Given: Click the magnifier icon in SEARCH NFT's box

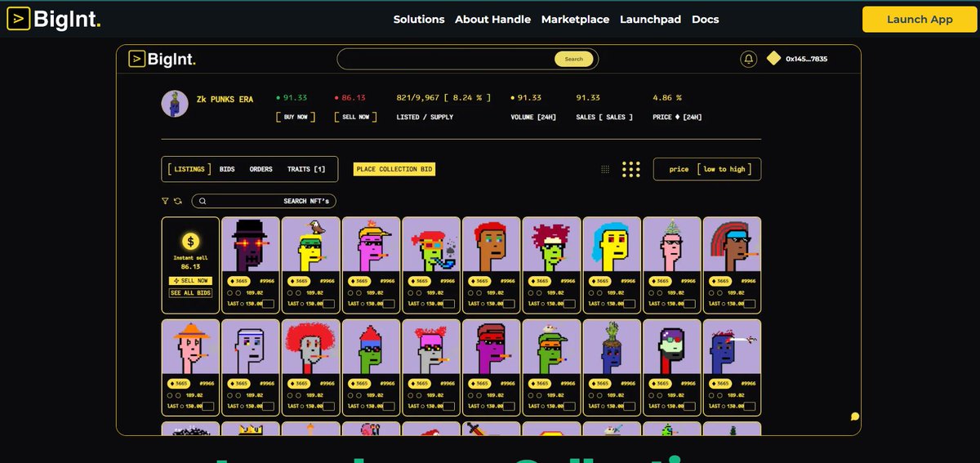Looking at the screenshot, I should click(203, 201).
